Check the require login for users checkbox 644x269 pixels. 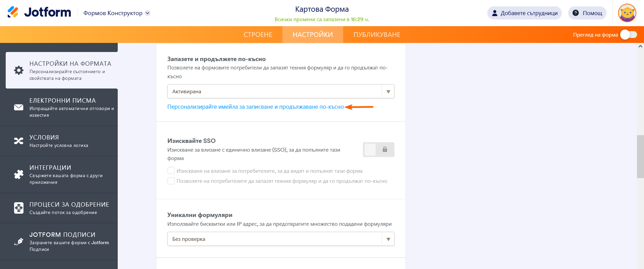coord(171,171)
